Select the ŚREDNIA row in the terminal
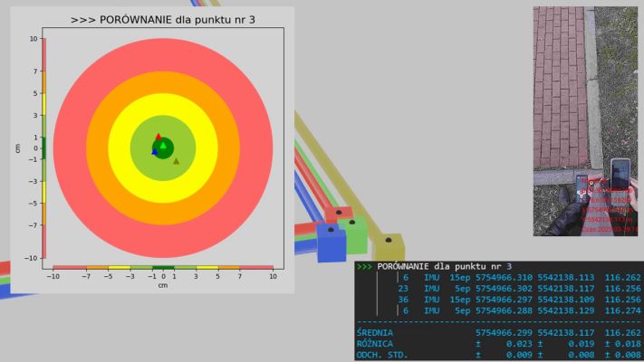 (x=498, y=332)
